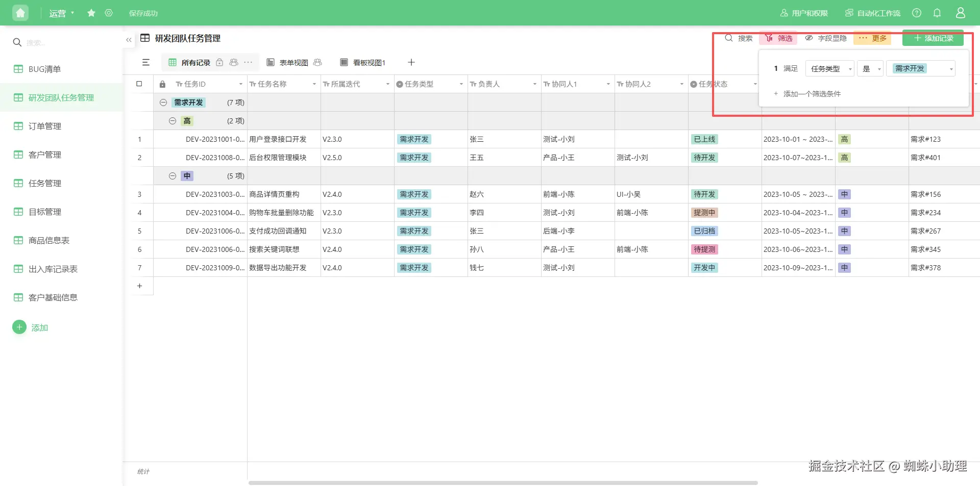Open the user account avatar icon

pos(961,13)
